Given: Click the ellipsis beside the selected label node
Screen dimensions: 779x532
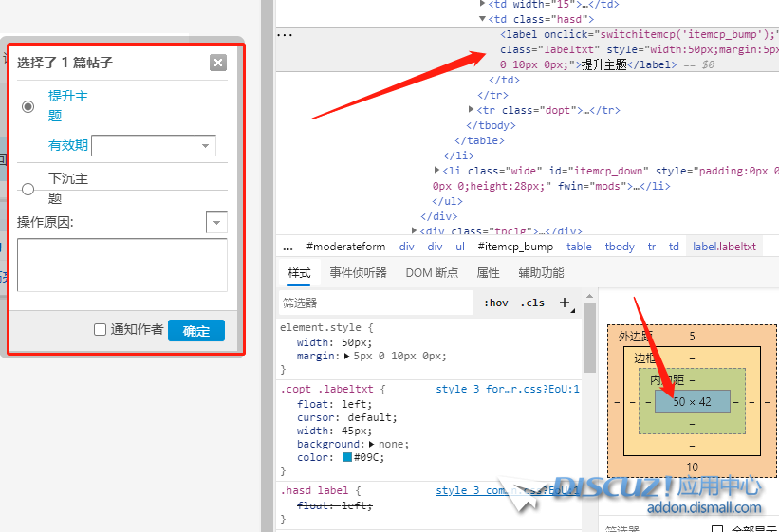Looking at the screenshot, I should coord(284,33).
